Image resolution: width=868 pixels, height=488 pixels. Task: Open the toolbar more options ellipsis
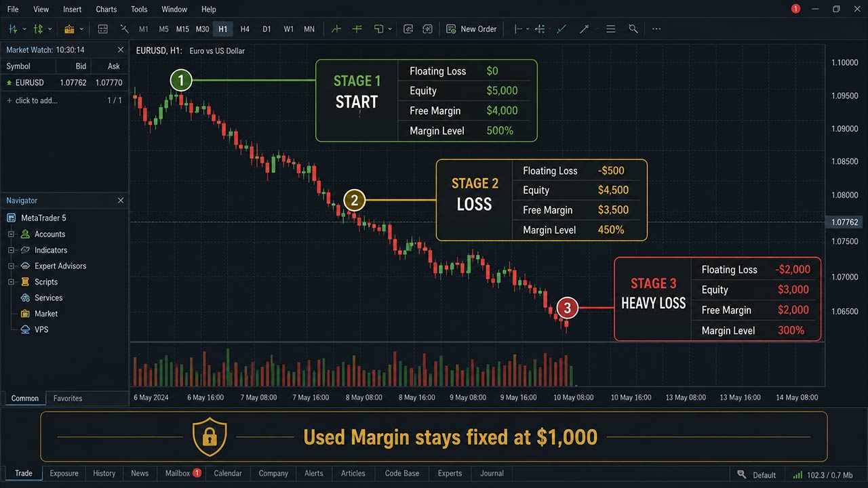tap(656, 29)
